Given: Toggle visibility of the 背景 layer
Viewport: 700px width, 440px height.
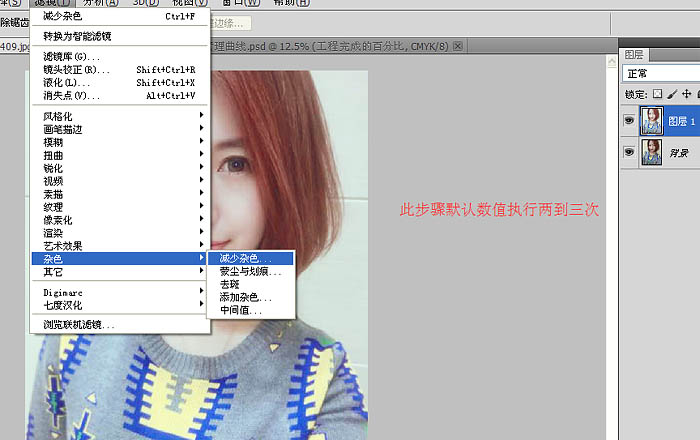Looking at the screenshot, I should (629, 153).
